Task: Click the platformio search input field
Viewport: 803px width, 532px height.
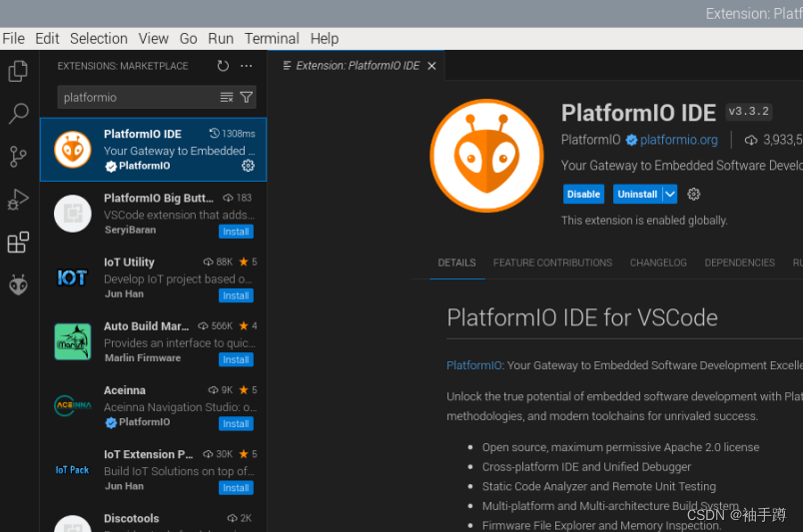Action: click(138, 97)
